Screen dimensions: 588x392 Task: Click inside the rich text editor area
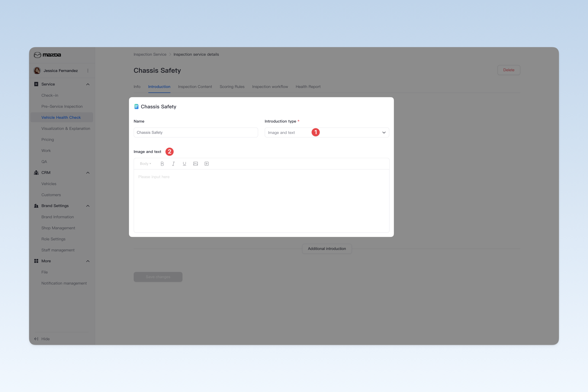(261, 201)
